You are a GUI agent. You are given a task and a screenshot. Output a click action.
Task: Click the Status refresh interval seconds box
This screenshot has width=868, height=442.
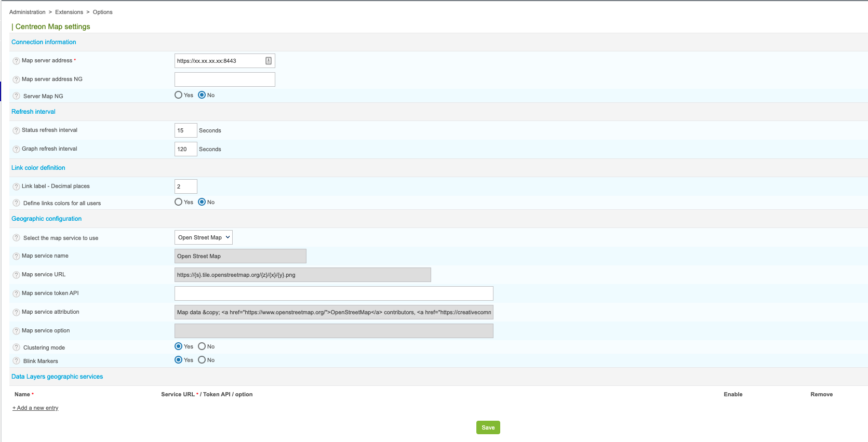click(x=185, y=130)
